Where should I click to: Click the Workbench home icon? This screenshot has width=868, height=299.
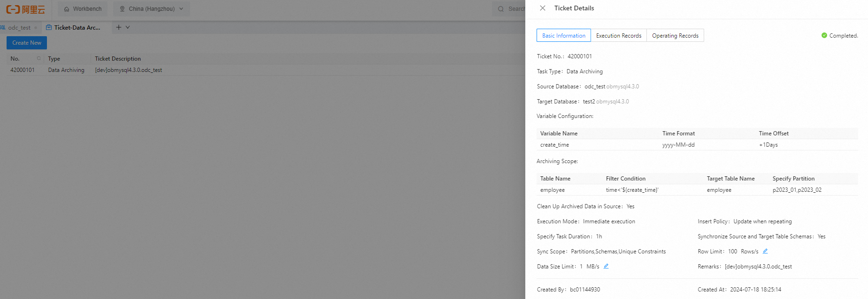(67, 9)
